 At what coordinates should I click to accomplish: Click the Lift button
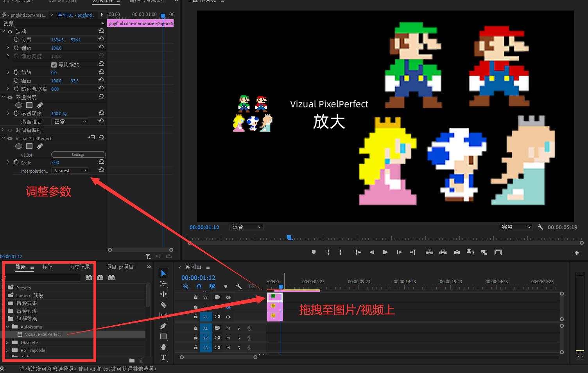(429, 252)
